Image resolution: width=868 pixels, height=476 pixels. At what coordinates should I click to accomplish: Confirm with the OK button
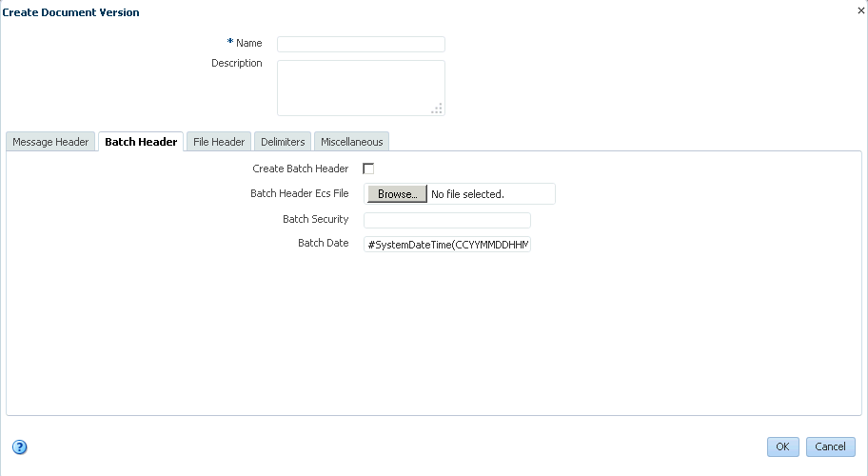tap(782, 446)
